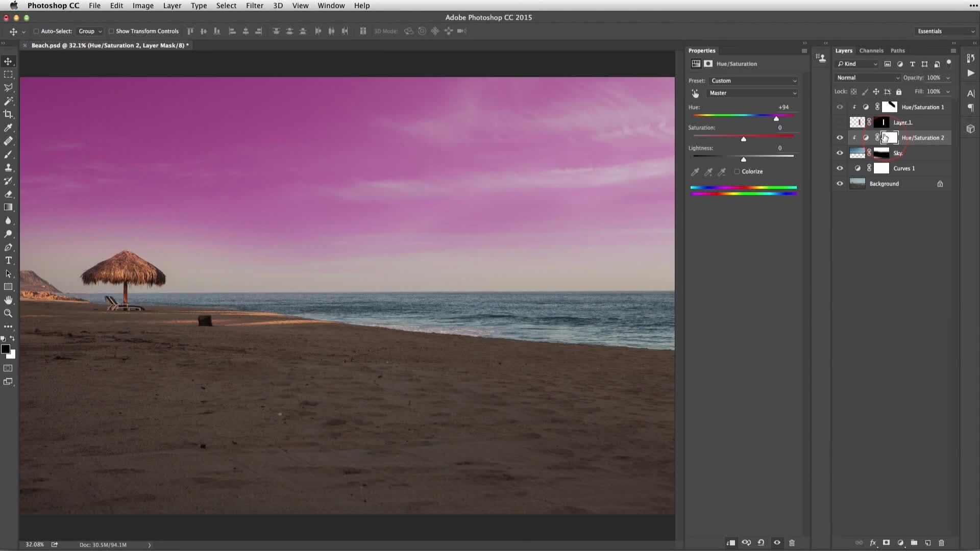Toggle visibility of Sky layer

pyautogui.click(x=839, y=153)
